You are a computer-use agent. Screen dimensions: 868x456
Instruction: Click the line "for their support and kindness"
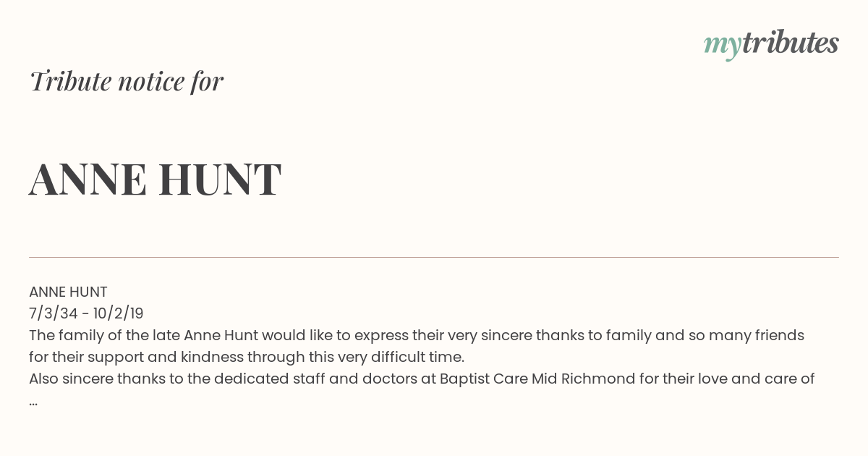[247, 357]
